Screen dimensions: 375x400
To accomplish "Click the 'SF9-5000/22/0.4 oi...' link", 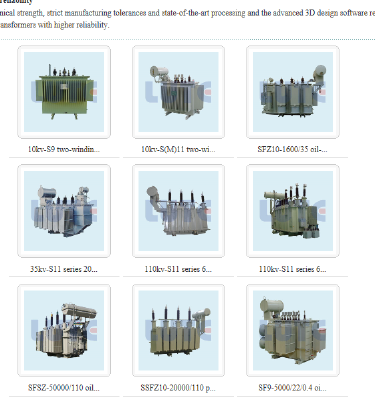I will click(292, 388).
